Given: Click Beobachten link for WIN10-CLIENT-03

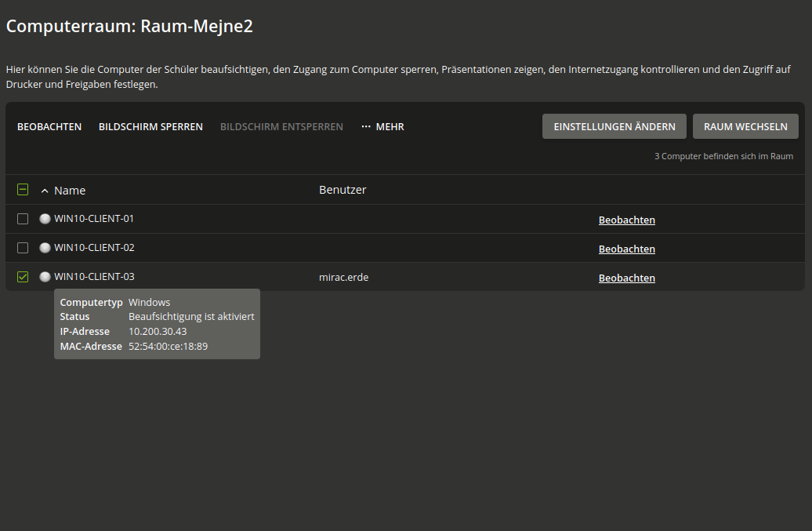Looking at the screenshot, I should [x=626, y=278].
